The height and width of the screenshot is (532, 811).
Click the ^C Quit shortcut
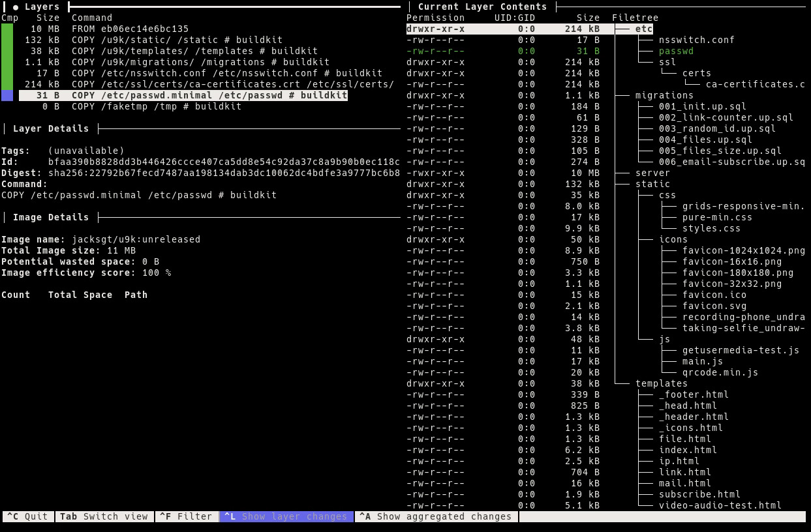click(x=28, y=516)
